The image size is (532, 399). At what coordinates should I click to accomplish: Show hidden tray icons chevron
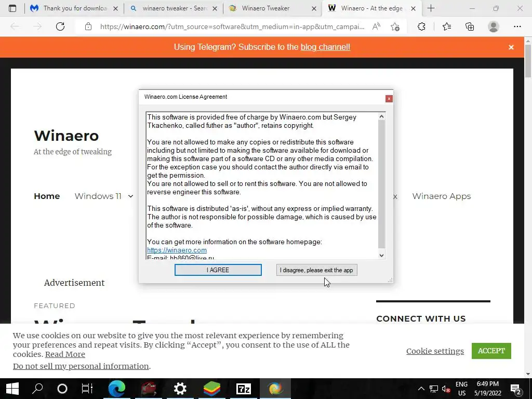(421, 389)
